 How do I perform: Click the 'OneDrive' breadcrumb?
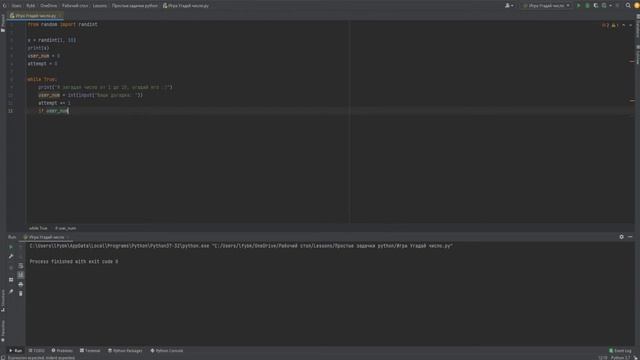(x=49, y=6)
